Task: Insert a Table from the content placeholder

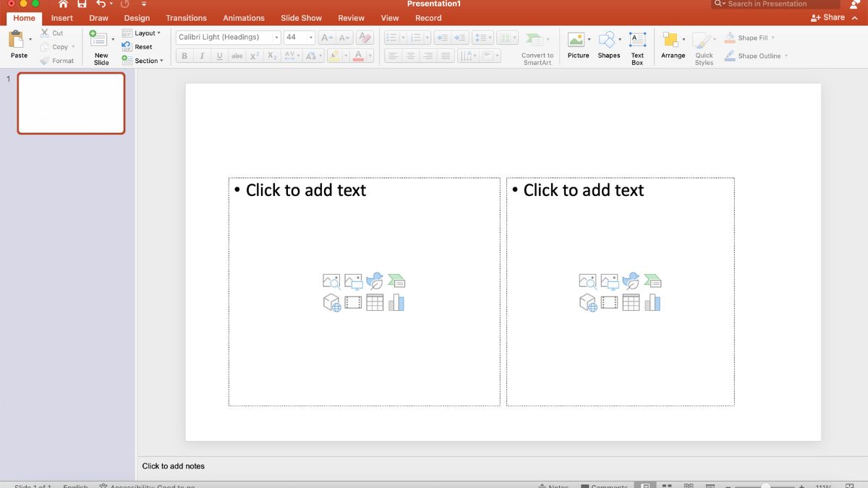Action: [375, 301]
